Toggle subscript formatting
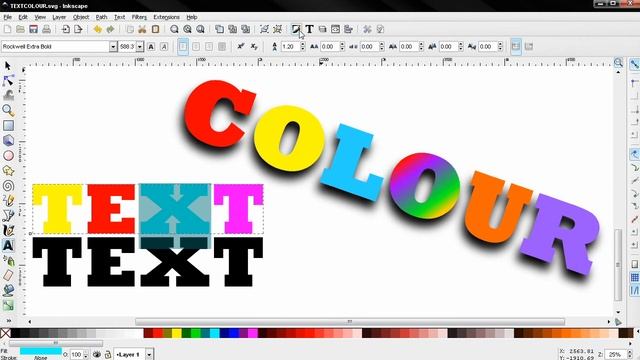 254,47
